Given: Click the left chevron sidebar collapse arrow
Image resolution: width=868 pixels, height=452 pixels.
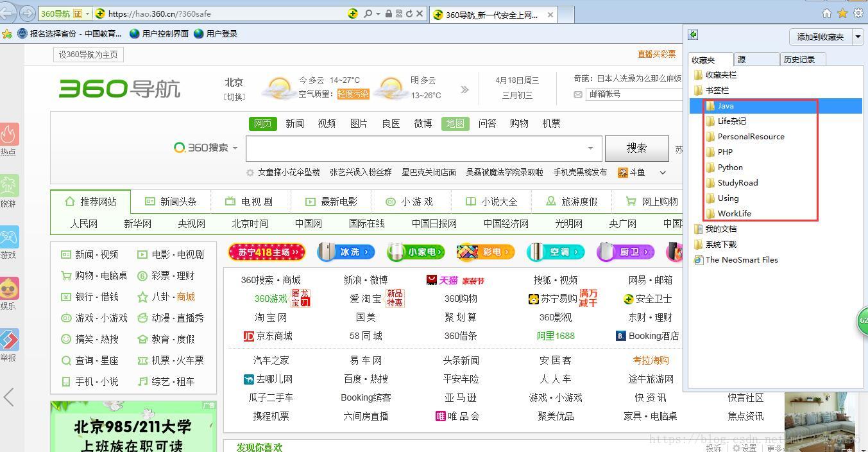Looking at the screenshot, I should (x=8, y=397).
